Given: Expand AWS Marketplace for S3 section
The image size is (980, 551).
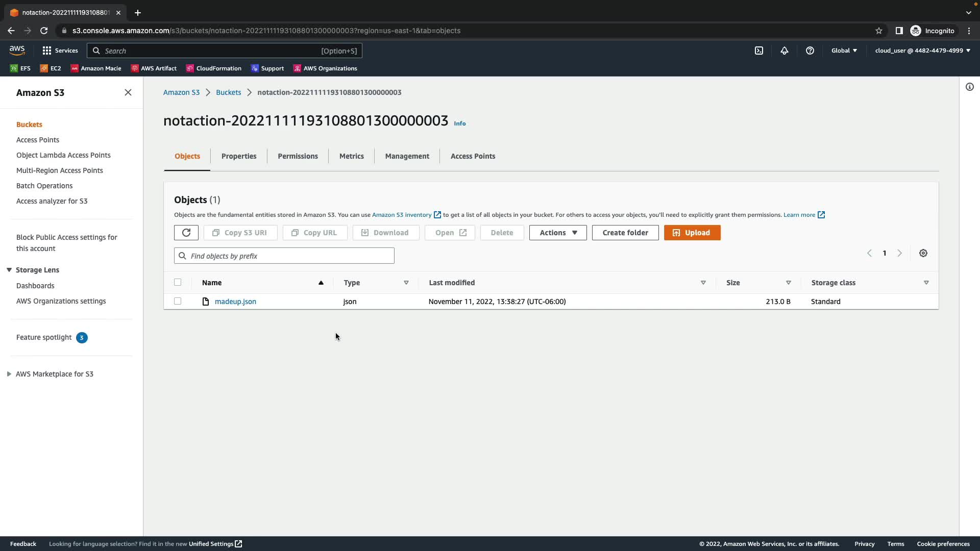Looking at the screenshot, I should (9, 374).
